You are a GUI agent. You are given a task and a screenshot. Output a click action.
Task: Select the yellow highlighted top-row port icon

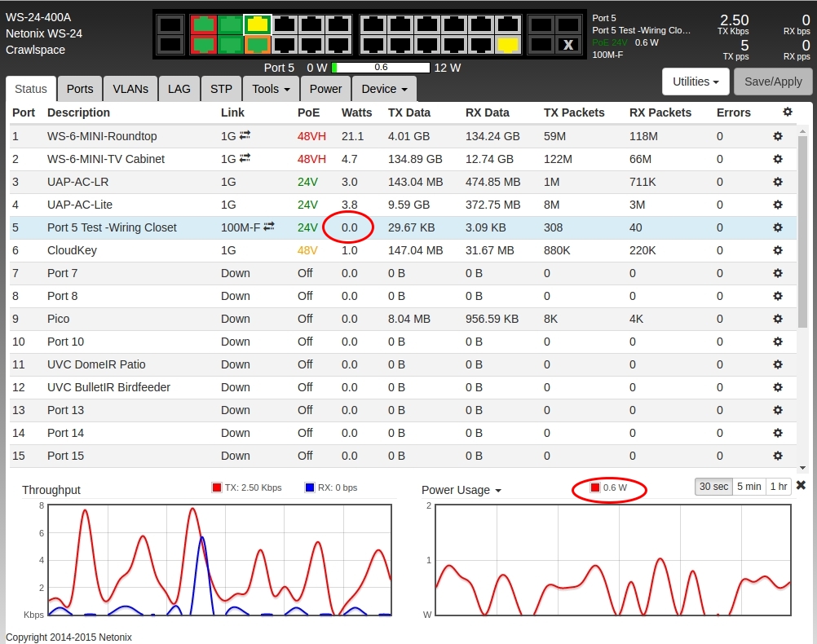257,24
